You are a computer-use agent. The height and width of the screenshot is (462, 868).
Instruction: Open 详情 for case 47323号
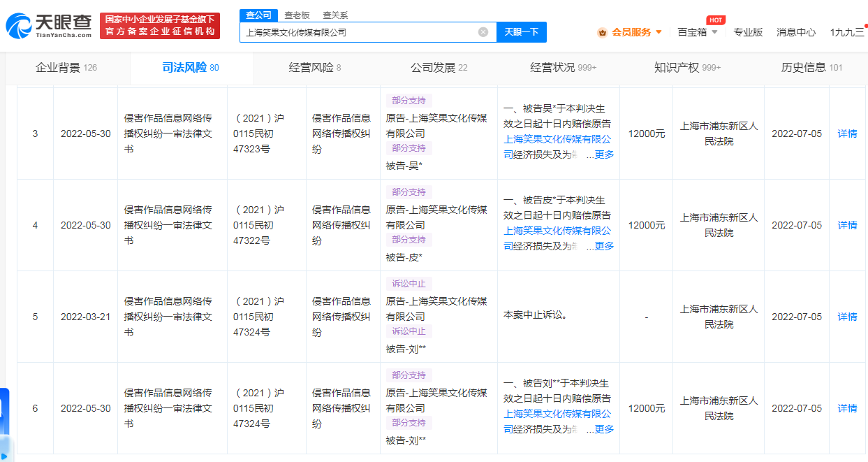coord(847,133)
